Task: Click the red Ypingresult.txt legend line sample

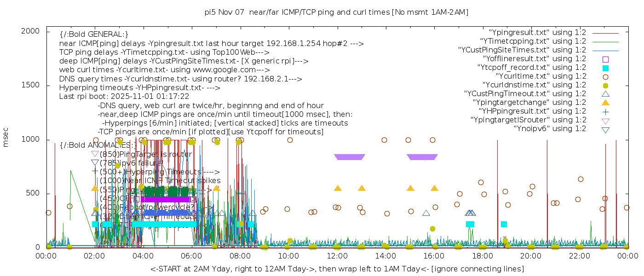Action: point(605,33)
